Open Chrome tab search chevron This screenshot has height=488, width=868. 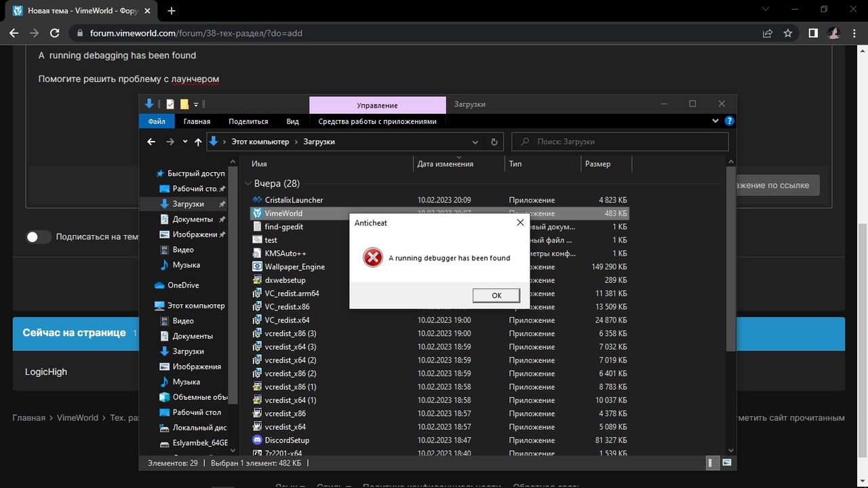point(764,9)
